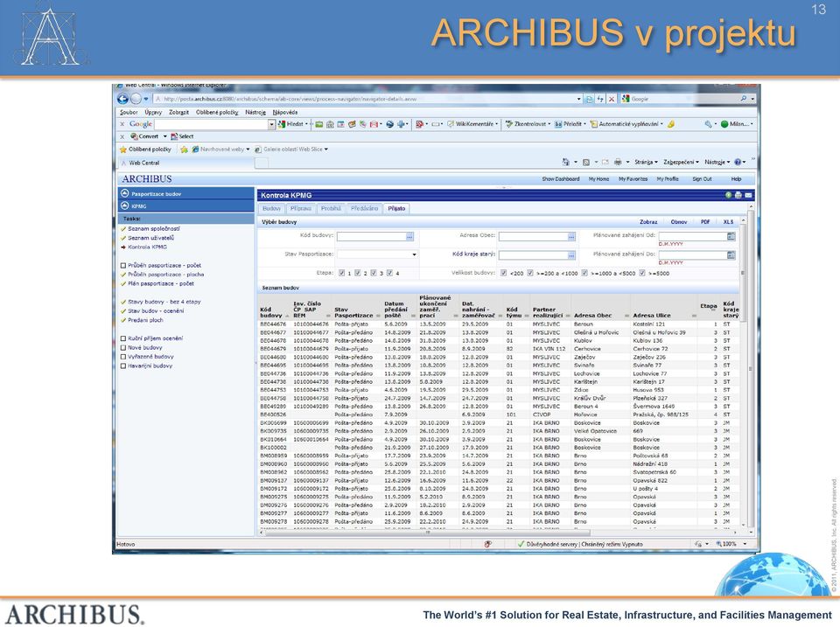Toggle Etapa 1 checkbox
The width and height of the screenshot is (840, 627).
[x=342, y=273]
